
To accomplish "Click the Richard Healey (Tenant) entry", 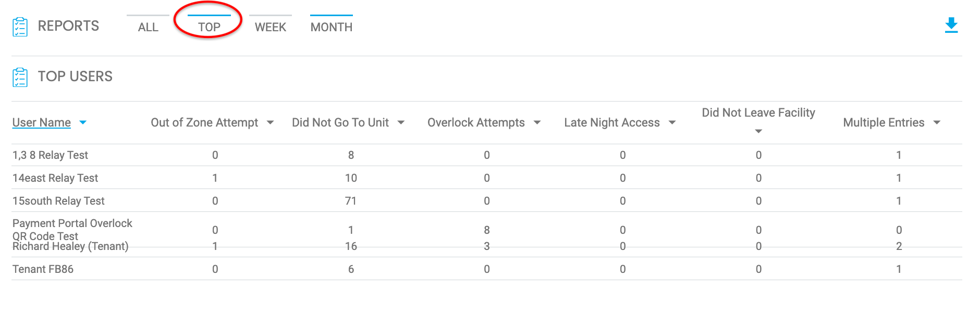I will pos(71,246).
